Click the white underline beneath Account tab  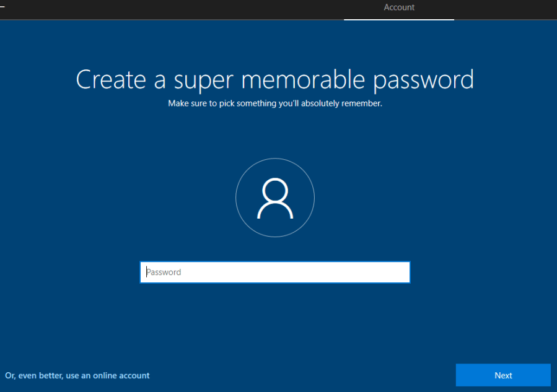pos(399,20)
